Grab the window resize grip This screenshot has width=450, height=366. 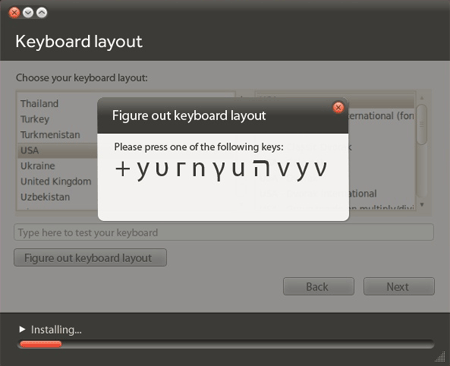[441, 357]
